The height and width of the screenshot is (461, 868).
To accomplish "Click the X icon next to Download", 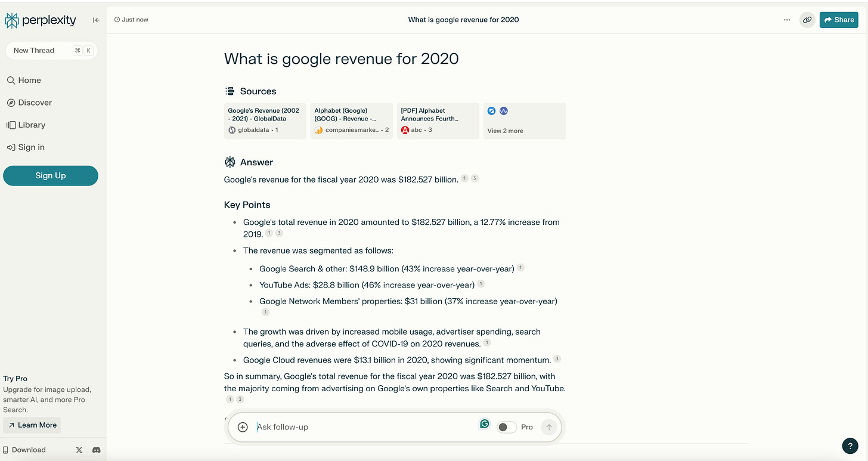I will (79, 450).
